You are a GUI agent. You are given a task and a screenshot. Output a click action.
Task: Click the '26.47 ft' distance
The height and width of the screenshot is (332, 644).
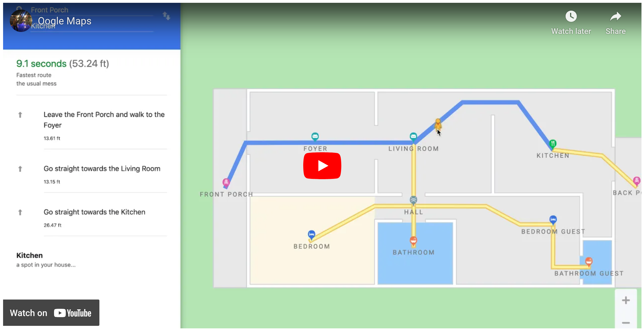tap(52, 225)
